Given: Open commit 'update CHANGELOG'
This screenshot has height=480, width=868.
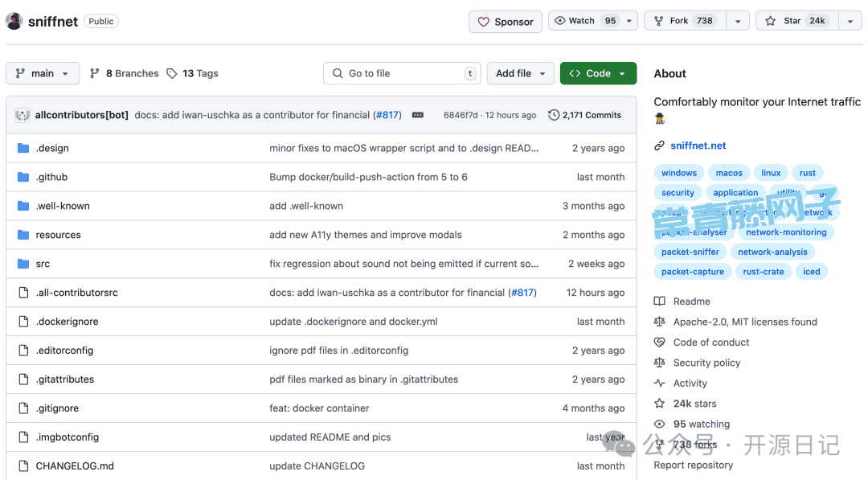Looking at the screenshot, I should [317, 466].
